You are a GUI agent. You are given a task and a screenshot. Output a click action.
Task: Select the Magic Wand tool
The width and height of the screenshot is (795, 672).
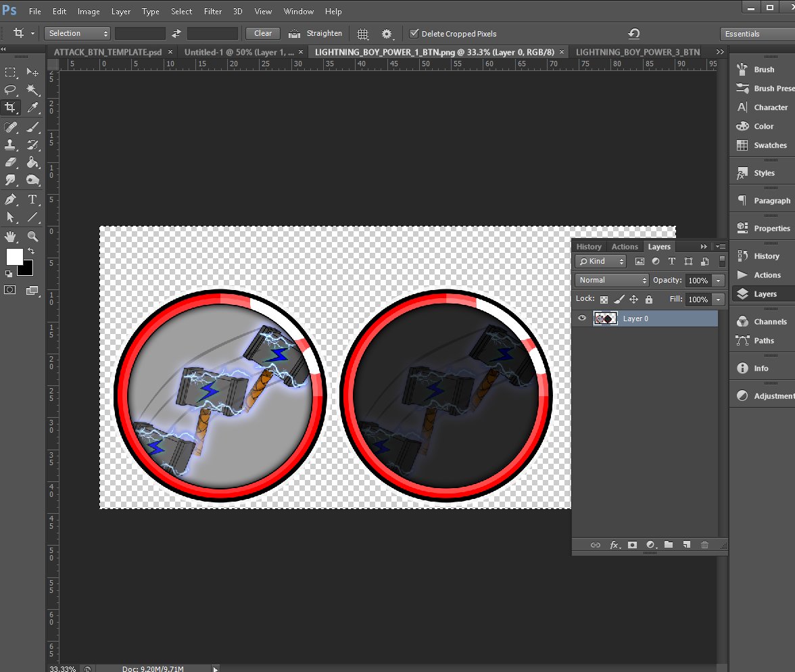(x=32, y=90)
